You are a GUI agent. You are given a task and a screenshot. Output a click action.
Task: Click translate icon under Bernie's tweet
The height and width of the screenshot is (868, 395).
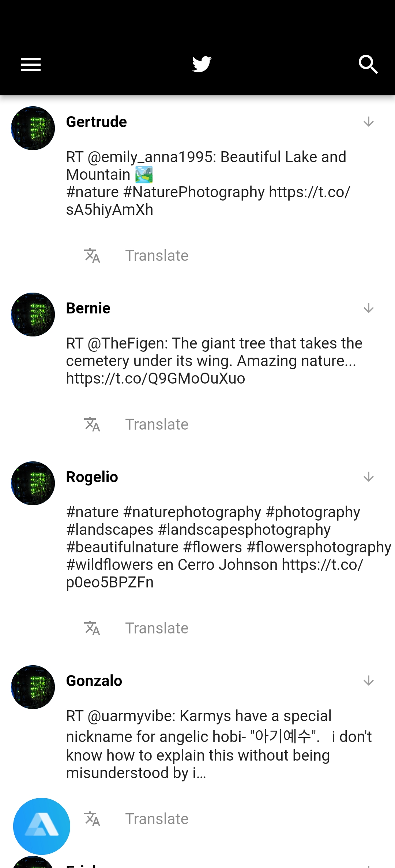[x=92, y=425]
